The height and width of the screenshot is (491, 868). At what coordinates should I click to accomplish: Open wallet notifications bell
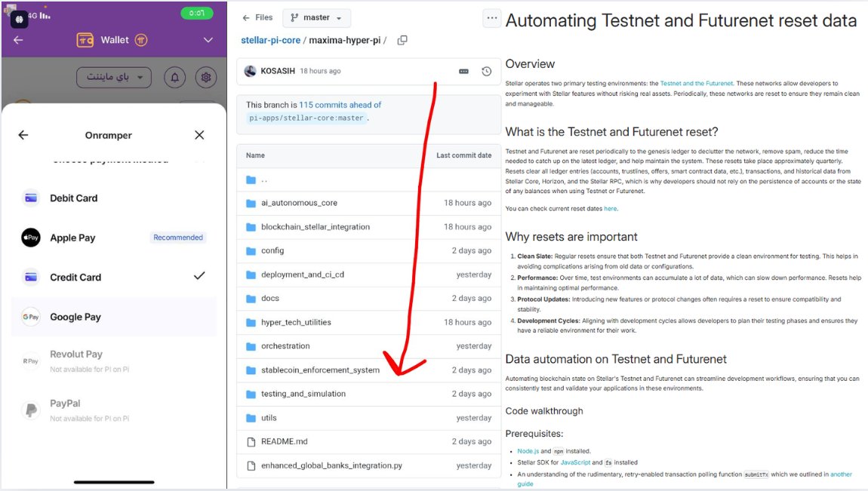point(174,78)
